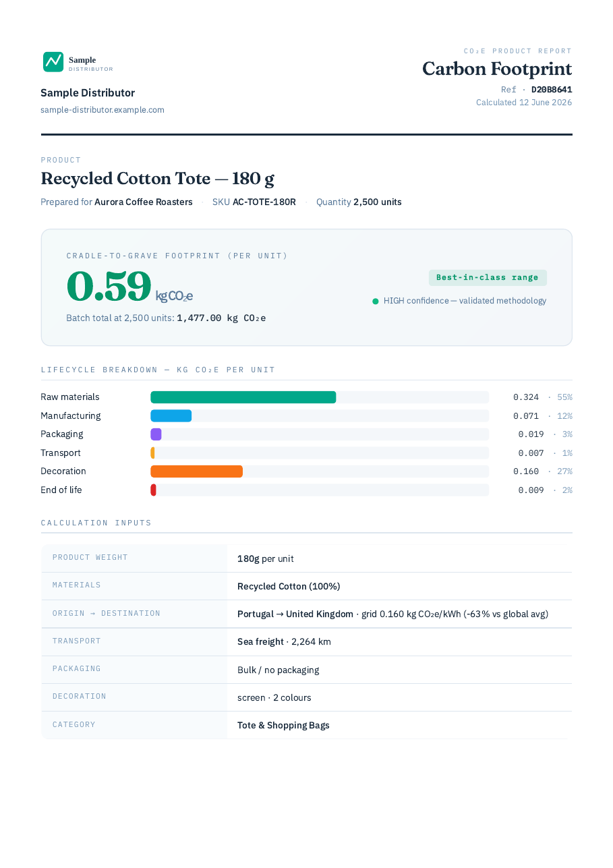This screenshot has width=613, height=868.
Task: Select Packaging value 0.019
Action: pyautogui.click(x=531, y=434)
